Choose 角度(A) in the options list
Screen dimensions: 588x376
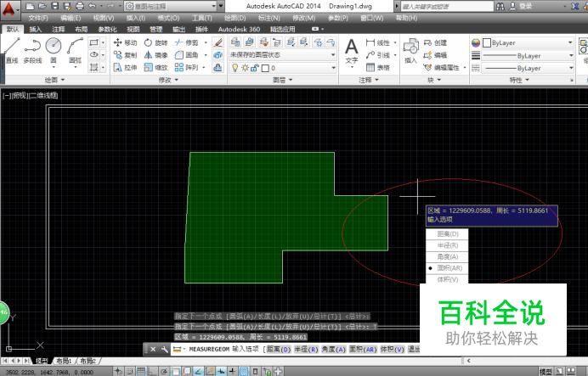447,256
